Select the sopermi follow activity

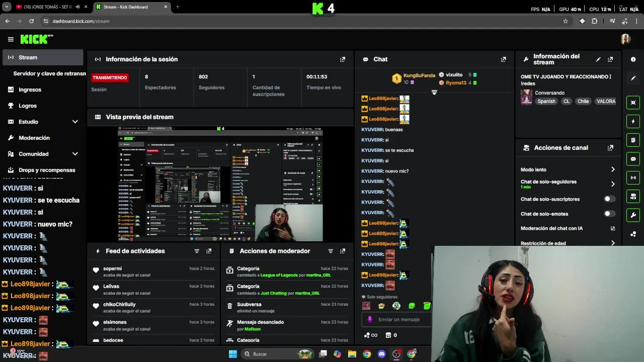(153, 271)
